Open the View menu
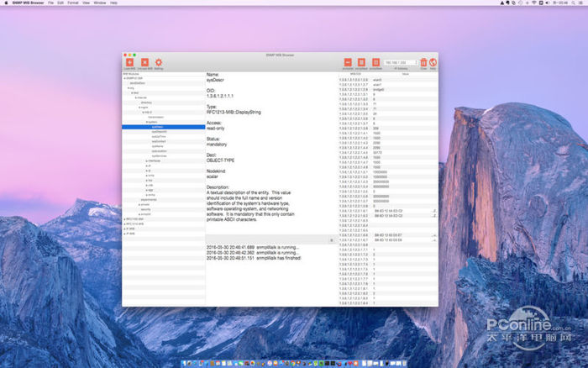This screenshot has height=368, width=588. (x=86, y=3)
